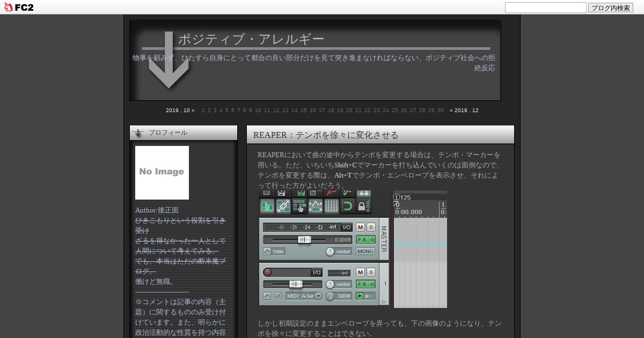The width and height of the screenshot is (644, 338).
Task: Mute the MASTER track
Action: pos(360,227)
